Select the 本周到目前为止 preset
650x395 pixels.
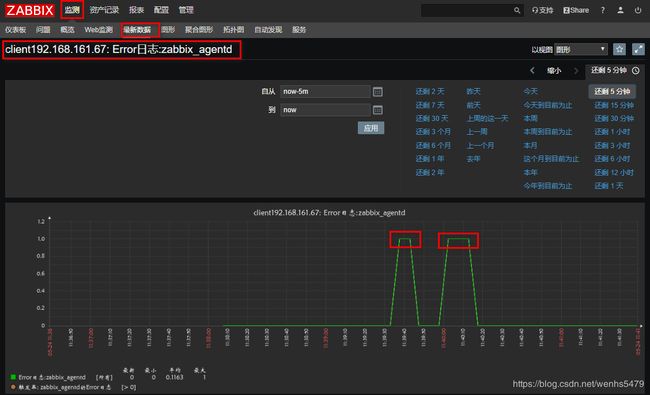coord(548,132)
